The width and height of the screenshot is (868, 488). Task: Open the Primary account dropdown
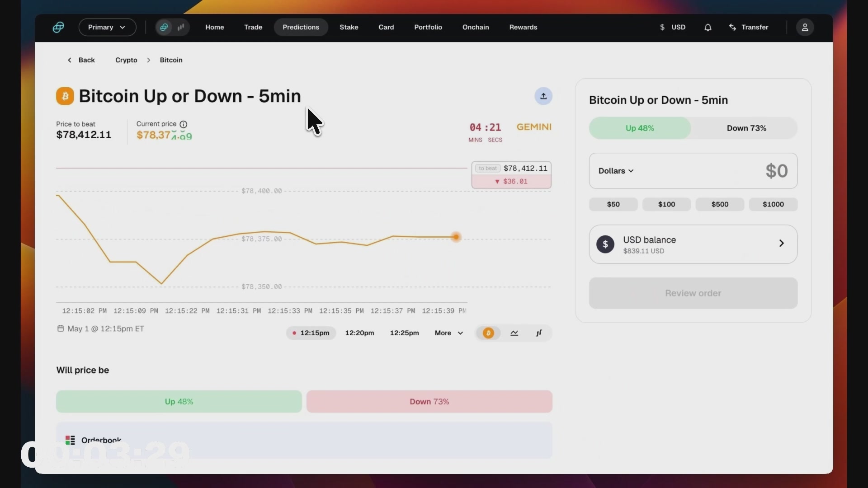(107, 28)
